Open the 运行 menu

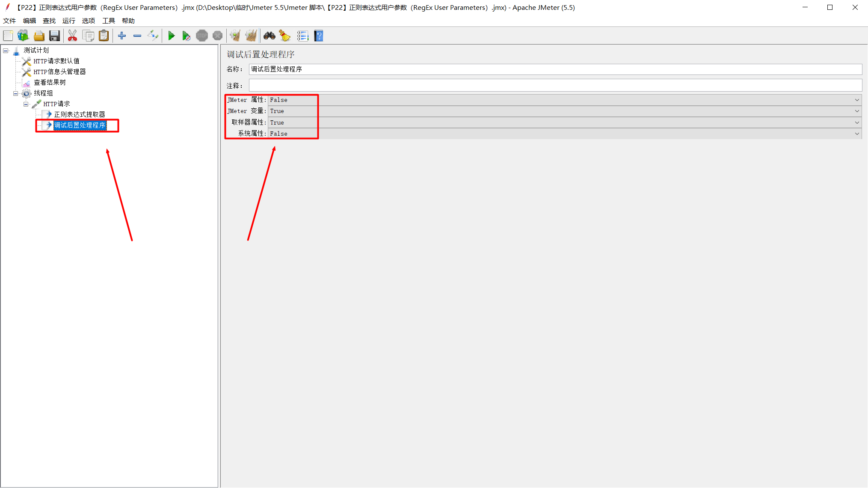(69, 21)
